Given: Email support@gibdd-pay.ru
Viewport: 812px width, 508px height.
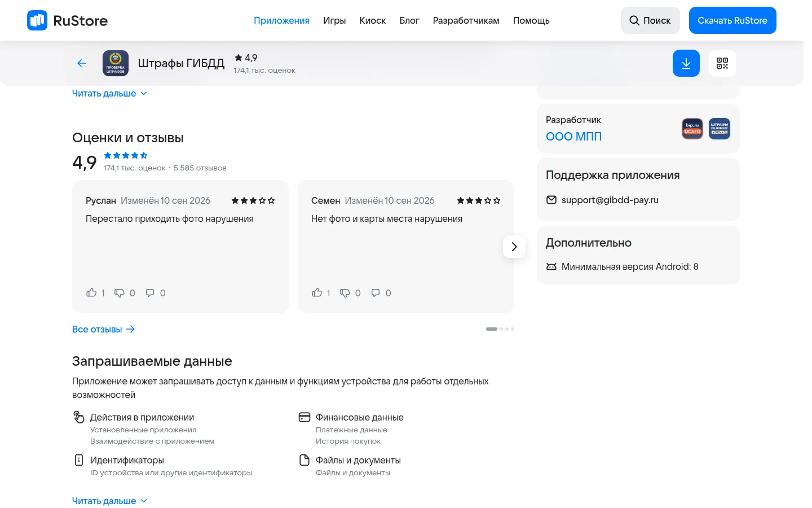Looking at the screenshot, I should tap(610, 200).
